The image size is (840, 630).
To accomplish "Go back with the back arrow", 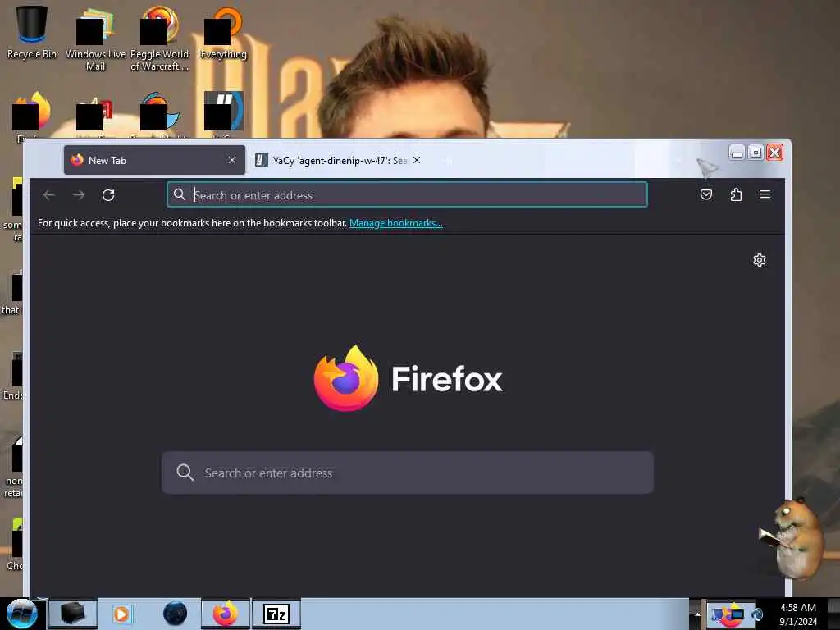I will 48,195.
